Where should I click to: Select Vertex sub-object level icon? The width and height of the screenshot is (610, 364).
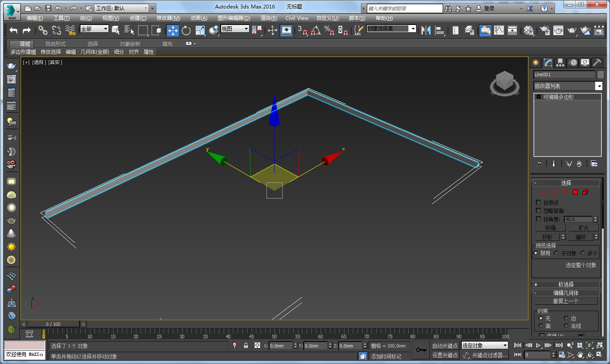[x=545, y=192]
